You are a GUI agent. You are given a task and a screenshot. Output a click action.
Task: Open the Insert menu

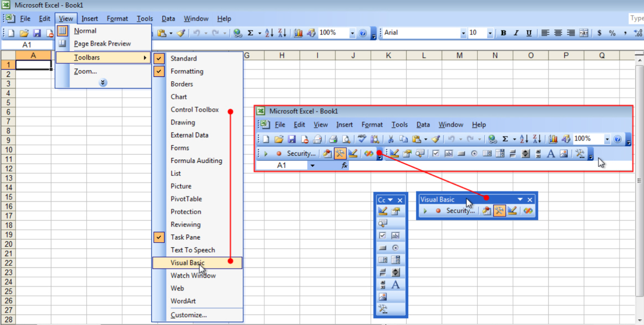click(89, 19)
